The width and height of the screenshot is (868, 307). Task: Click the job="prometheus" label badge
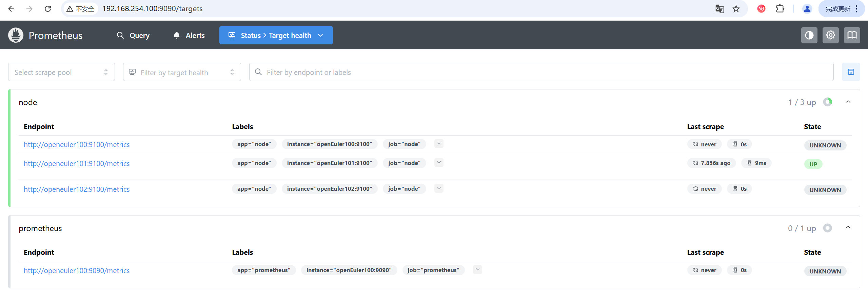pos(433,270)
